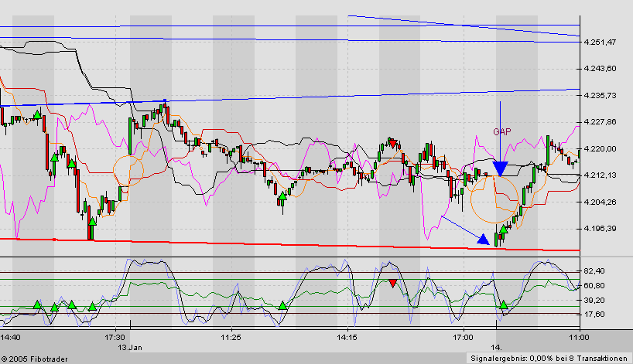The width and height of the screenshot is (633, 364).
Task: Click the 17,60 oscillator scale value
Action: (596, 314)
